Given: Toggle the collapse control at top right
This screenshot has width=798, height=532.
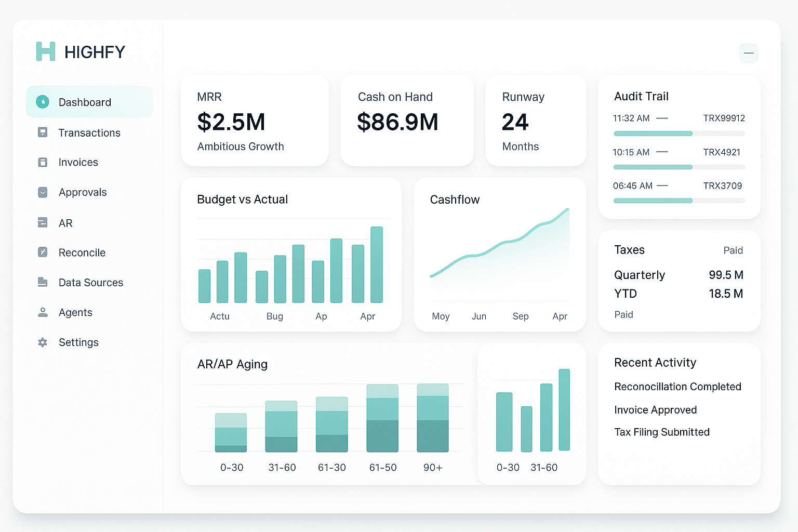Looking at the screenshot, I should coord(749,53).
